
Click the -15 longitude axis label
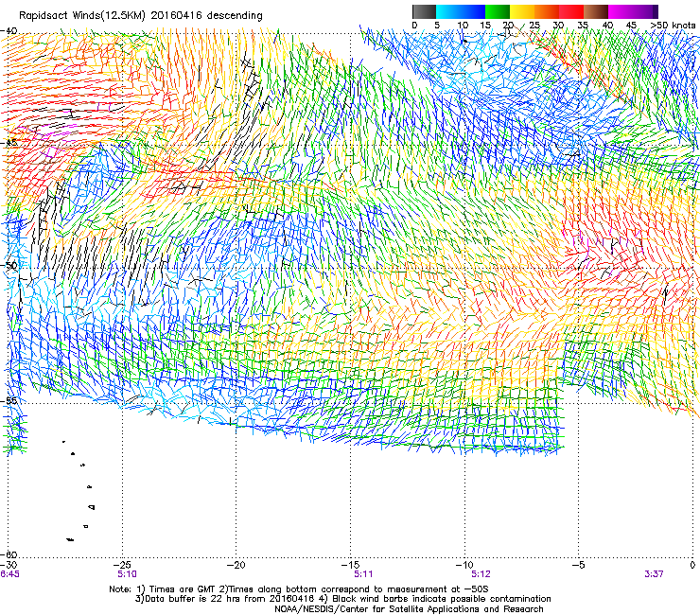[350, 565]
